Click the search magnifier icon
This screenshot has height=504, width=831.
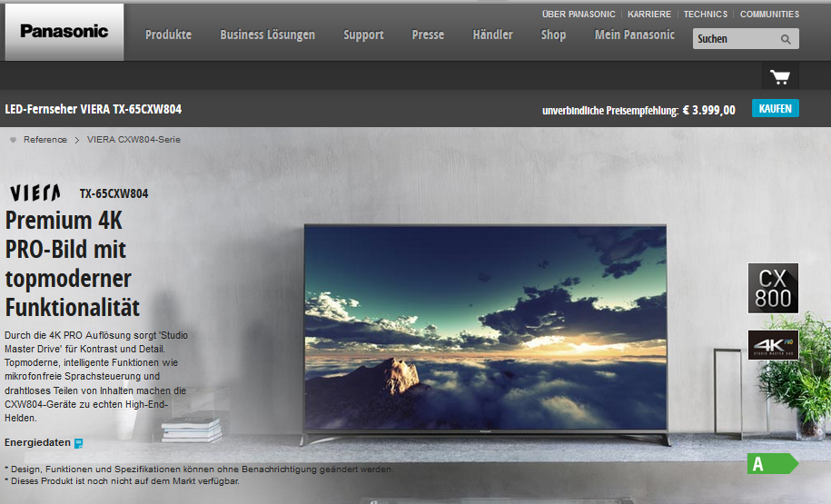(x=786, y=39)
